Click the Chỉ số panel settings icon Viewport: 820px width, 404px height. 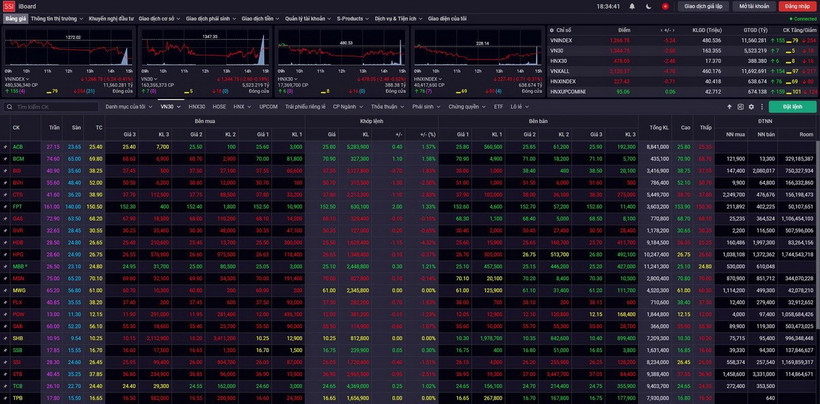pyautogui.click(x=553, y=30)
